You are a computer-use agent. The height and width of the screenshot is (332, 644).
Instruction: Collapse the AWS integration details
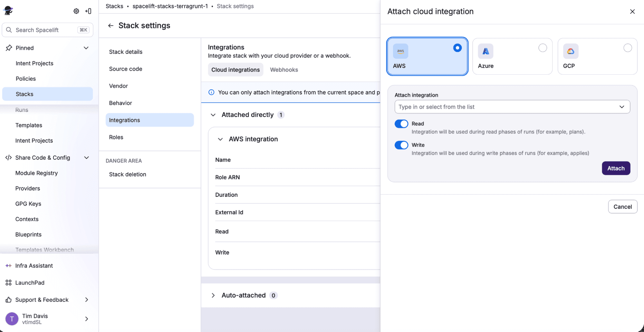pos(220,139)
